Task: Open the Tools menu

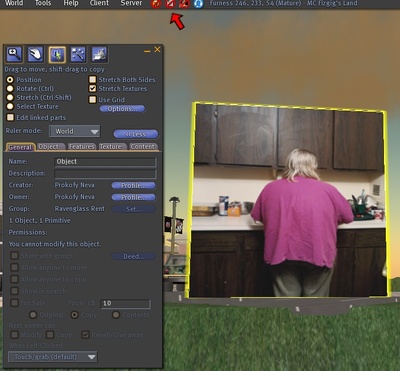Action: pyautogui.click(x=43, y=3)
